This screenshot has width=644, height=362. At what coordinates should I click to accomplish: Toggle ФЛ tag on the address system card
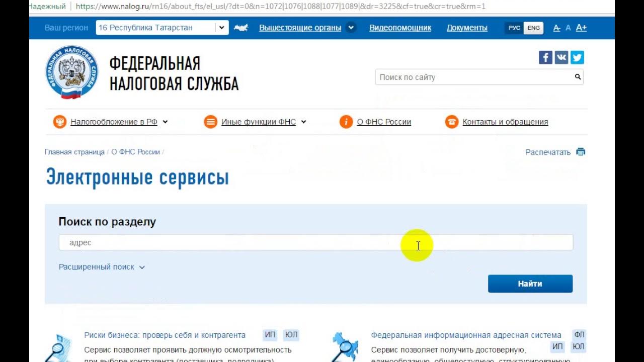pos(579,335)
